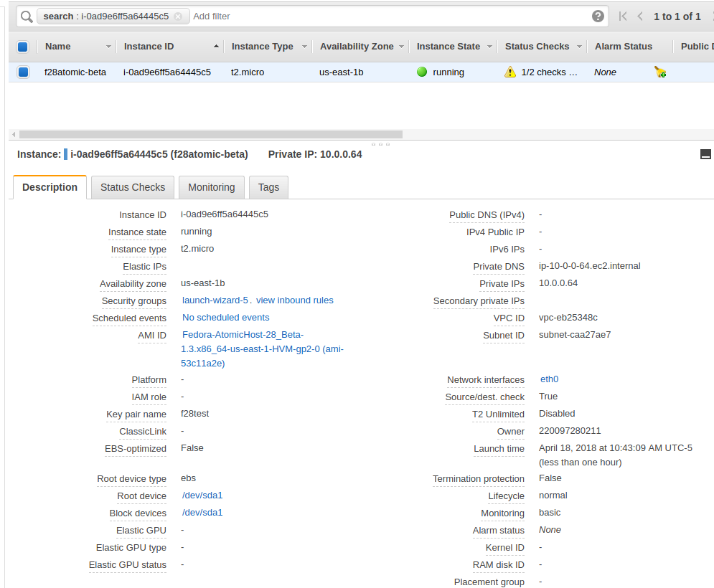Click the 1/2 checks status text
The image size is (714, 588).
(549, 72)
